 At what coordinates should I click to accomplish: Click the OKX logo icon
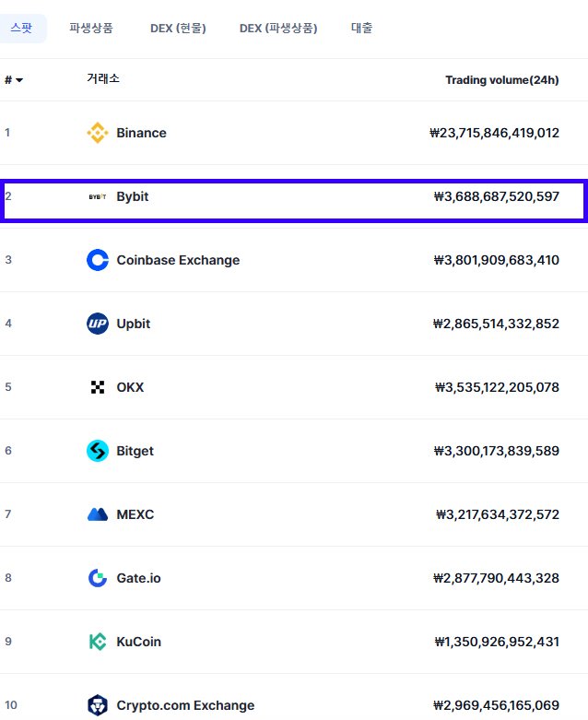tap(98, 387)
